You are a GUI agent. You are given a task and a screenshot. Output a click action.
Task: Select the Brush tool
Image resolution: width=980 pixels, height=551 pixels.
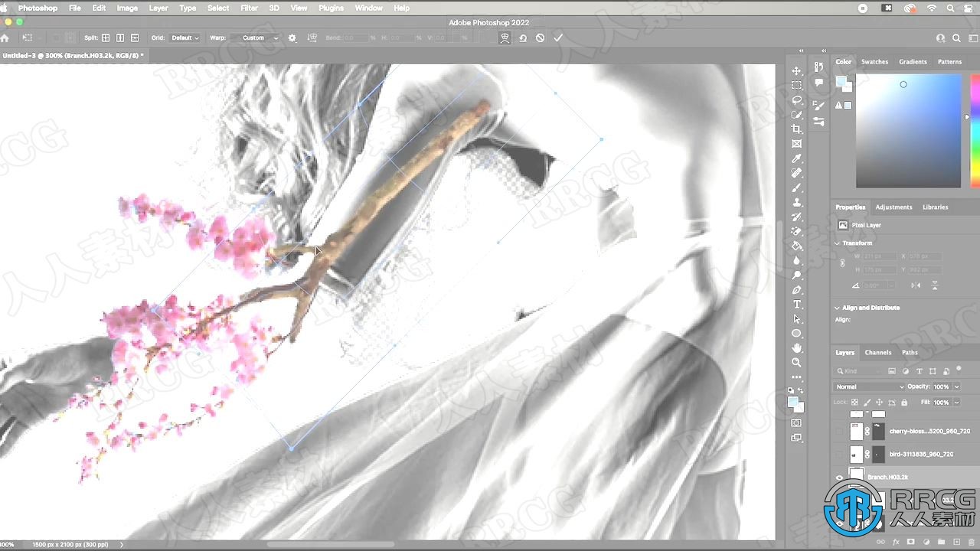point(796,187)
